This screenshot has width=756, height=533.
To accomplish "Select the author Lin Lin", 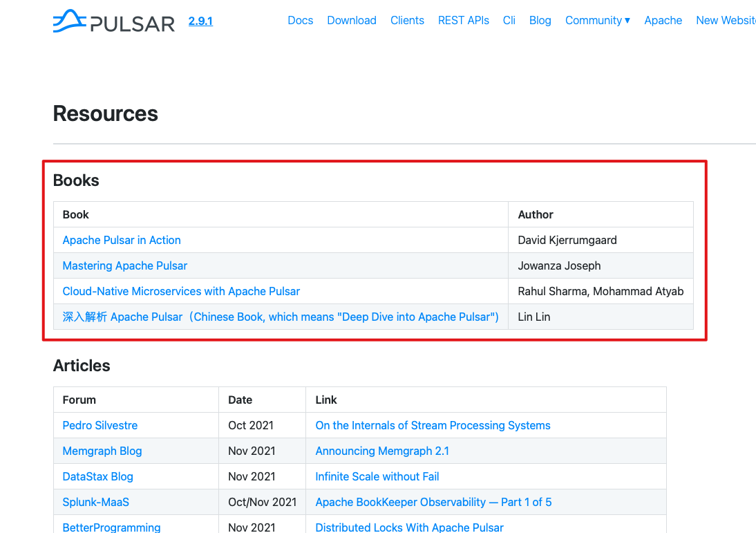I will (533, 317).
